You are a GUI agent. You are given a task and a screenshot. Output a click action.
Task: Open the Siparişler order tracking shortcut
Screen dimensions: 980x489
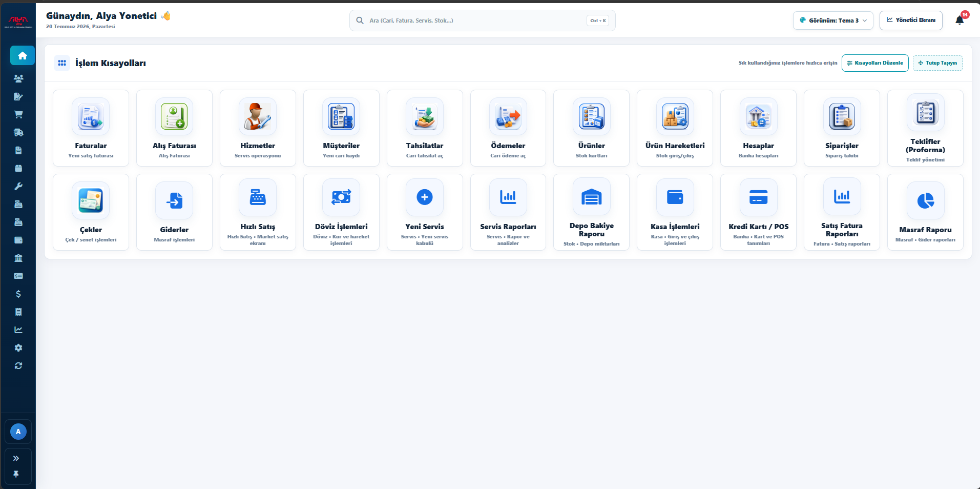pyautogui.click(x=842, y=128)
